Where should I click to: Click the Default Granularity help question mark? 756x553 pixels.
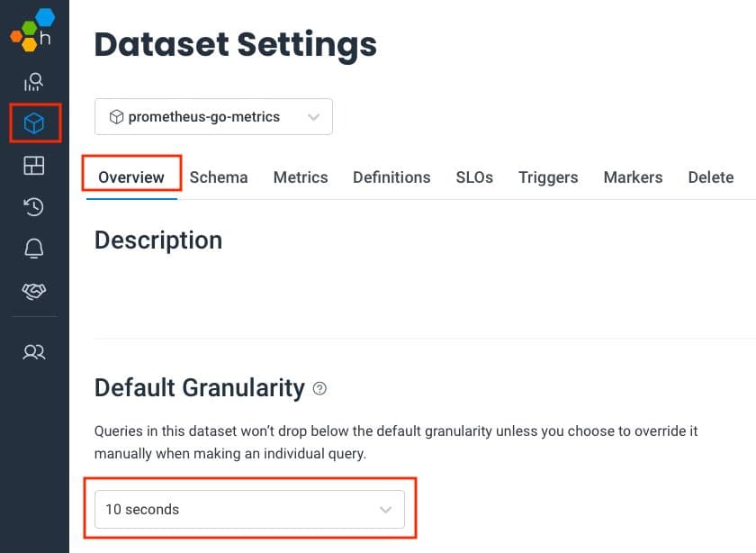(320, 387)
